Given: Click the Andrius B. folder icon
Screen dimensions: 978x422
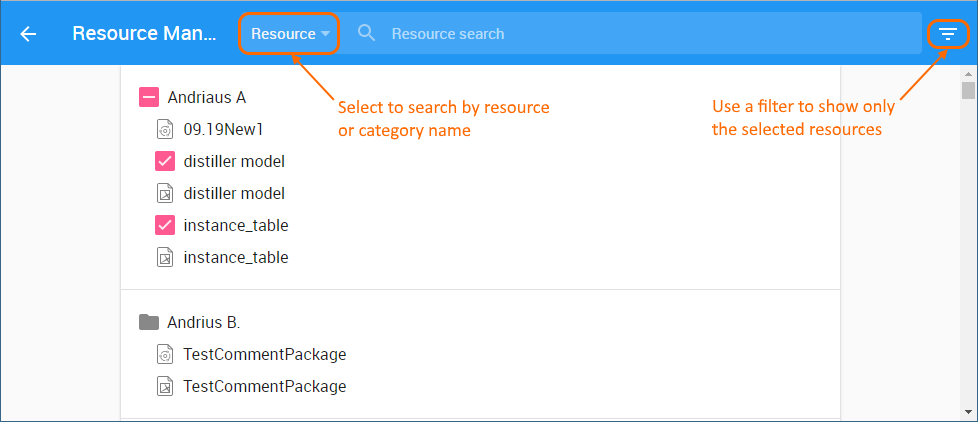Looking at the screenshot, I should coord(149,322).
